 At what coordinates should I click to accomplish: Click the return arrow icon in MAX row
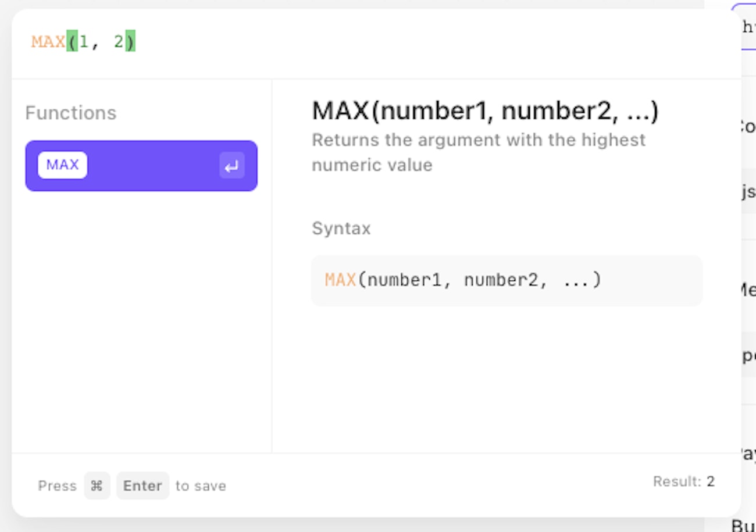231,166
